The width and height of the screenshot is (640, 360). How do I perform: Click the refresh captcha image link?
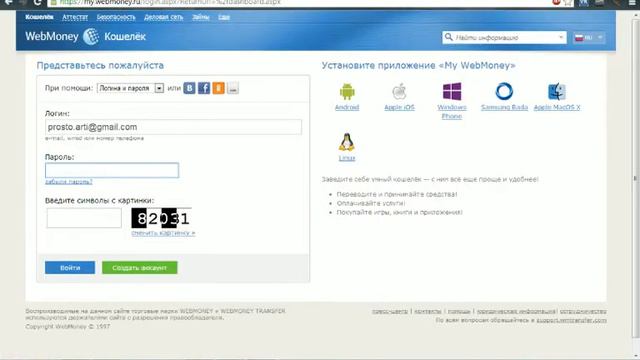pos(163,233)
